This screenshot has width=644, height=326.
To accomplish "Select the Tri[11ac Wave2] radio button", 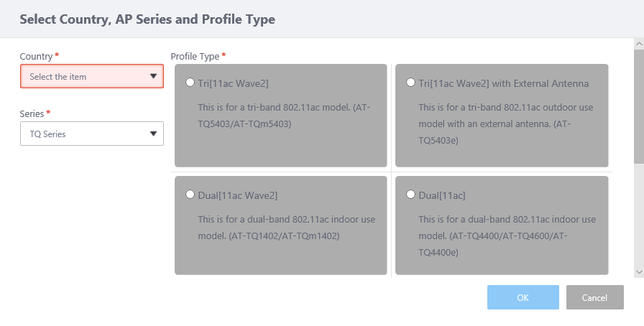I will pyautogui.click(x=190, y=83).
